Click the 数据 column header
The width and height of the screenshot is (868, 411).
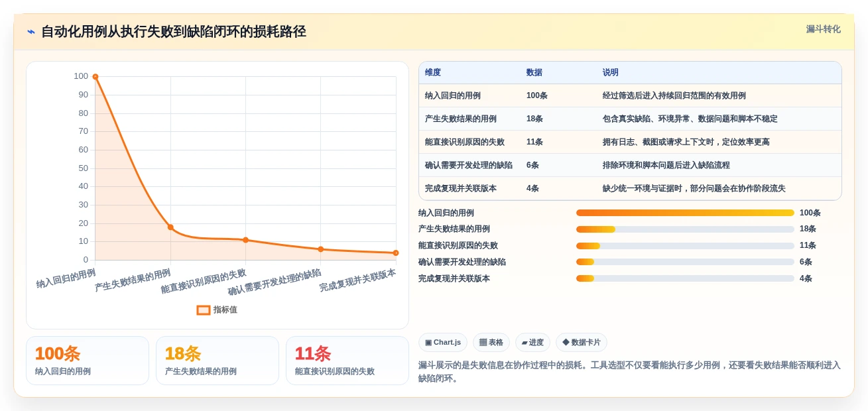[x=534, y=72]
